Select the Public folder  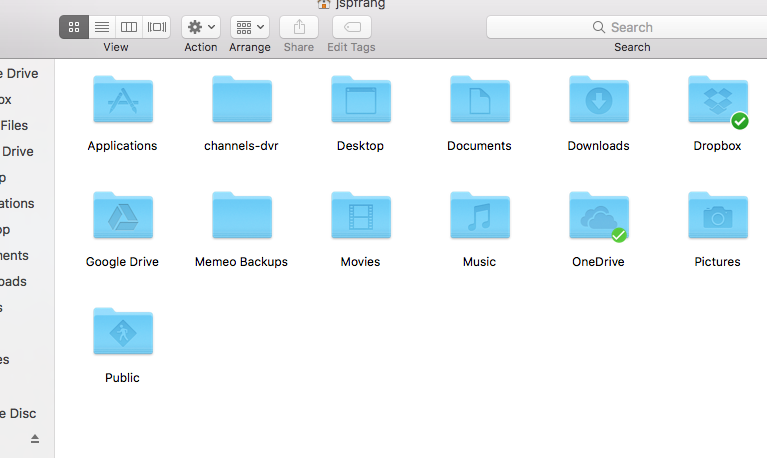click(122, 333)
